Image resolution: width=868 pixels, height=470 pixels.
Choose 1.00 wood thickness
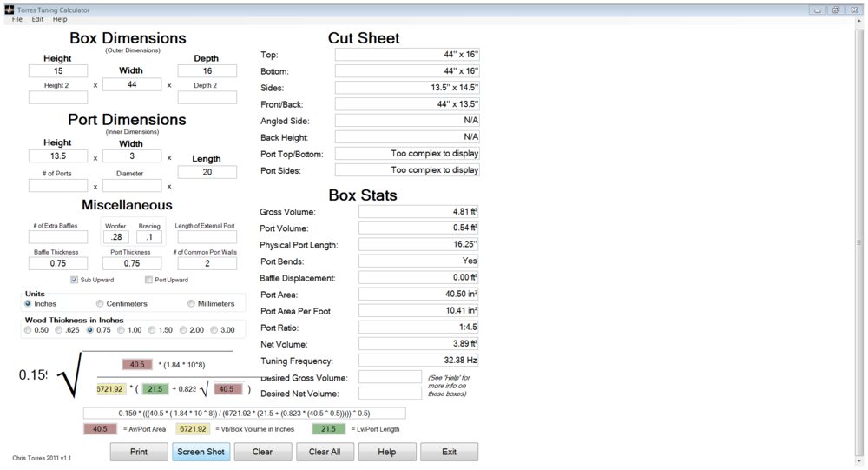122,330
